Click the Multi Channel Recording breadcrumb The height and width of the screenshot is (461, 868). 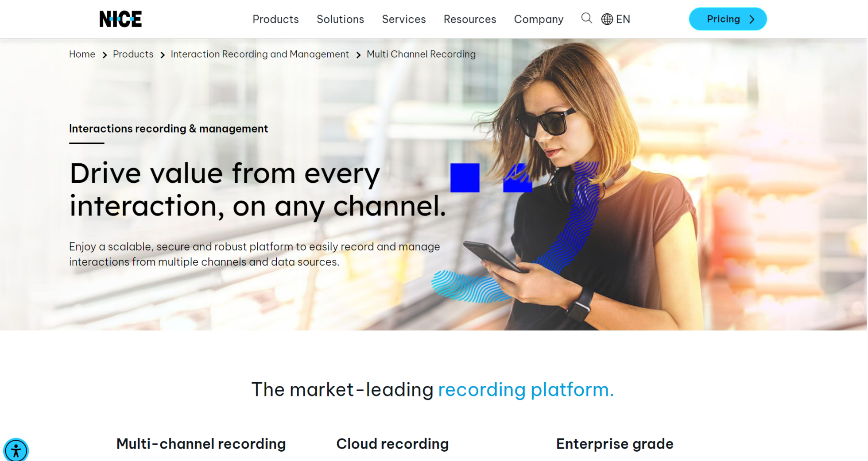[x=421, y=54]
